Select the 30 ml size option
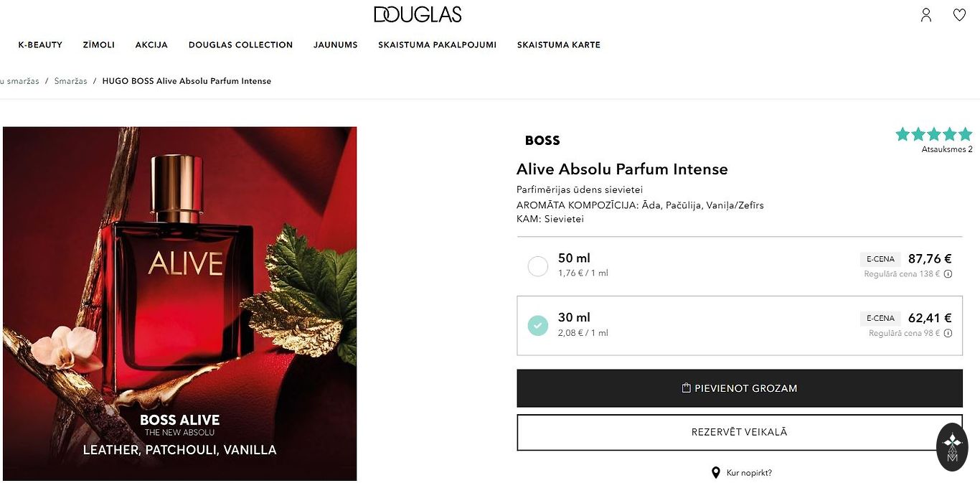This screenshot has width=980, height=483. tap(538, 326)
